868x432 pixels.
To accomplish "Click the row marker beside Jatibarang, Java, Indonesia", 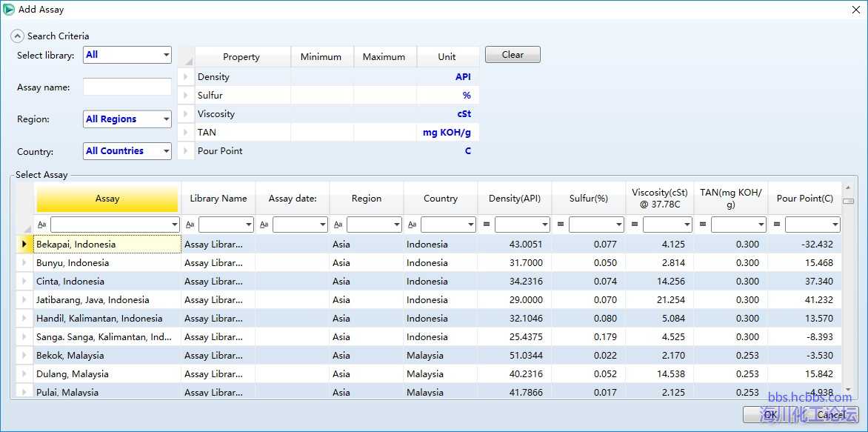I will click(x=24, y=299).
